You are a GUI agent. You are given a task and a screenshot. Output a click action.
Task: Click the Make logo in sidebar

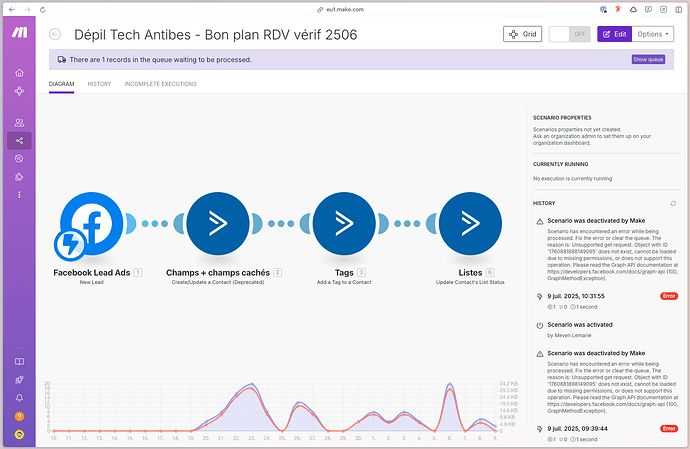tap(19, 34)
